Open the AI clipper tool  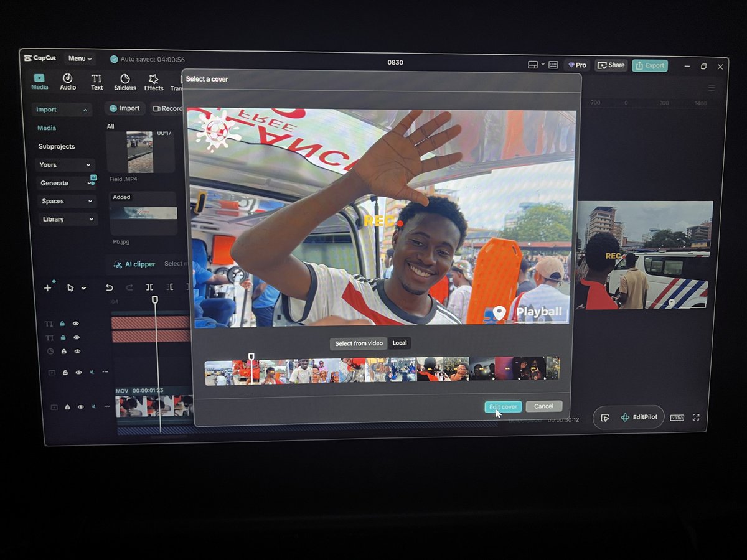[134, 264]
